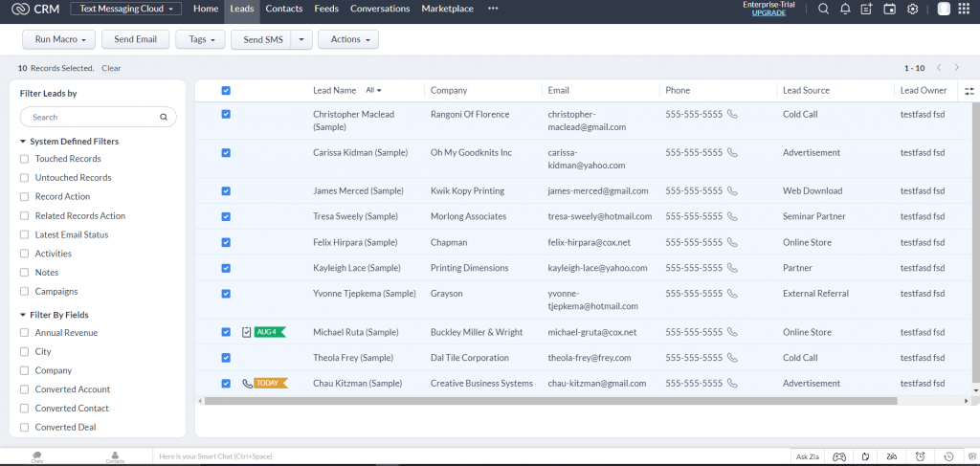This screenshot has height=466, width=980.
Task: Open the global search magnifier icon
Action: pyautogui.click(x=824, y=9)
